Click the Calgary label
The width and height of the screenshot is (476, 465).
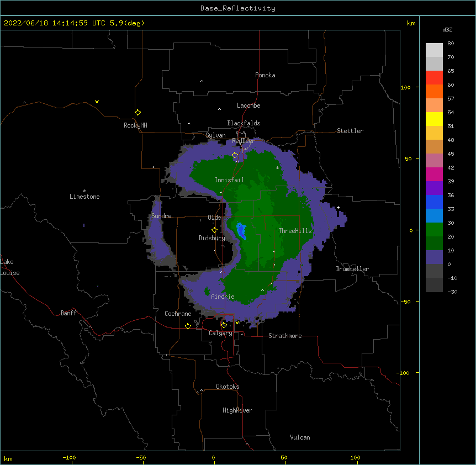tap(220, 333)
